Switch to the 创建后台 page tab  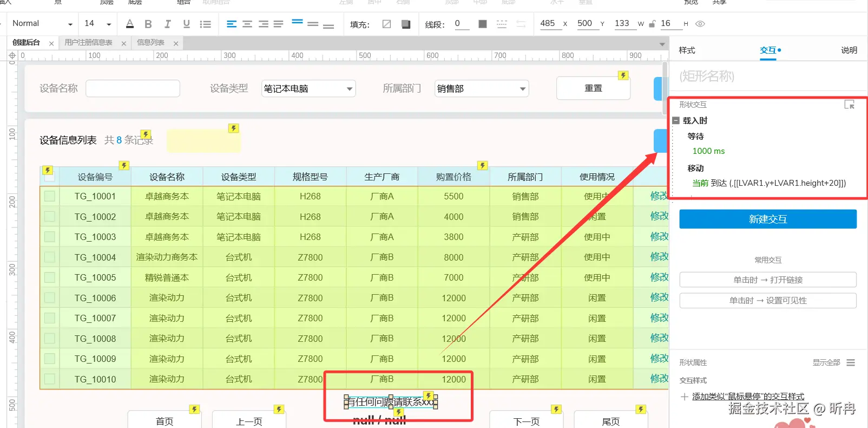tap(27, 43)
